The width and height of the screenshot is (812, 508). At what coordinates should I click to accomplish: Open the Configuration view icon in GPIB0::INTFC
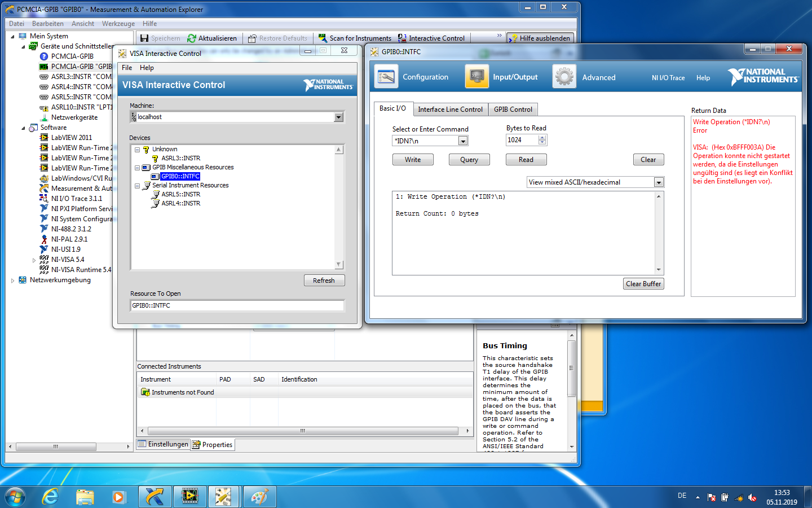point(386,77)
